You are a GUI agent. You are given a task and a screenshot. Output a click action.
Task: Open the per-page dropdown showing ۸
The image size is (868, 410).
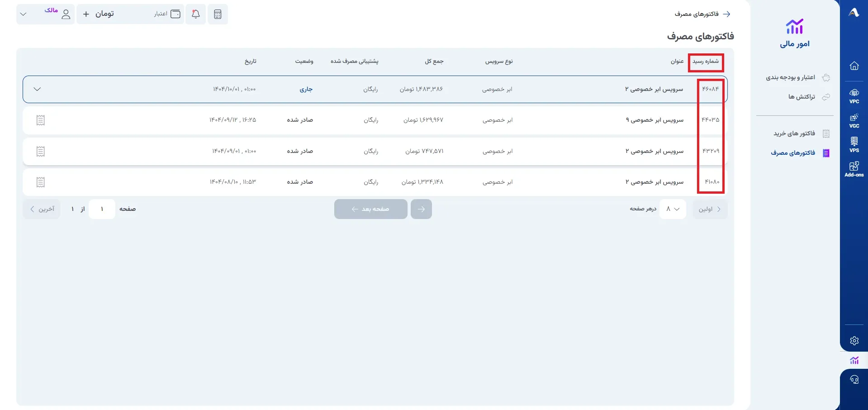coord(673,209)
